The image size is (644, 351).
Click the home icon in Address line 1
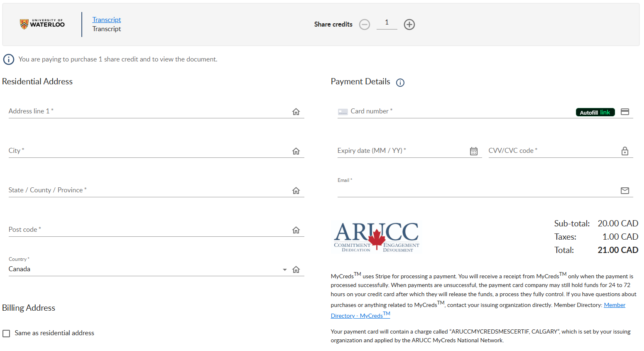pyautogui.click(x=296, y=112)
